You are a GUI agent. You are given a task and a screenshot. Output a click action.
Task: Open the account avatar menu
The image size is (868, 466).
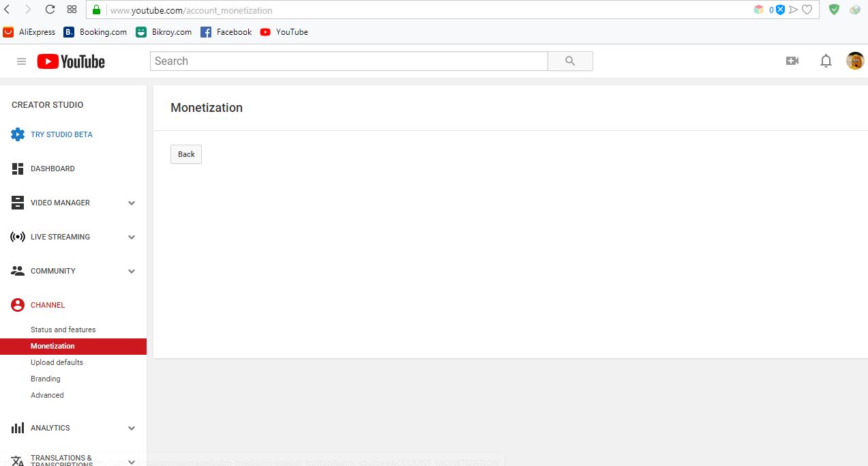click(854, 61)
